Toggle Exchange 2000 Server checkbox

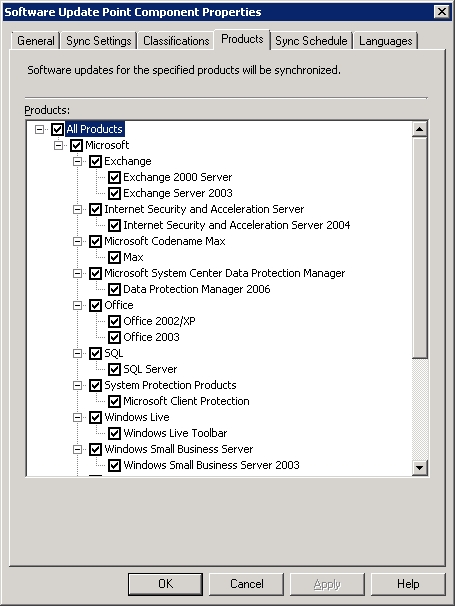click(x=114, y=177)
